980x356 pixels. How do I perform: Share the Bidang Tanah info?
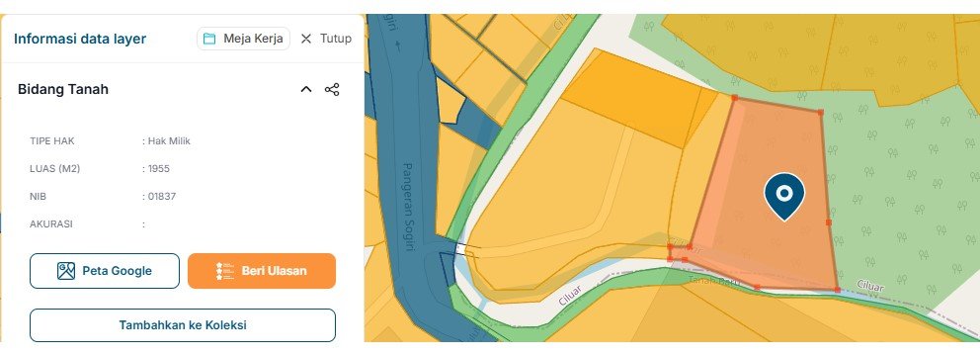(332, 89)
